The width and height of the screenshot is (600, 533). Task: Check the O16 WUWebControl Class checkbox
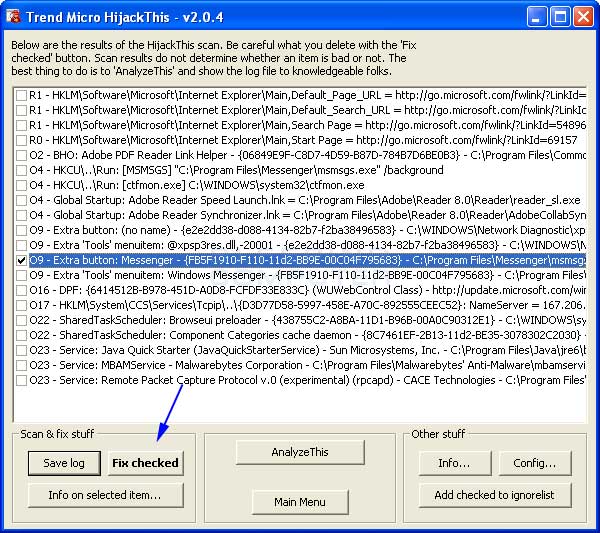21,290
